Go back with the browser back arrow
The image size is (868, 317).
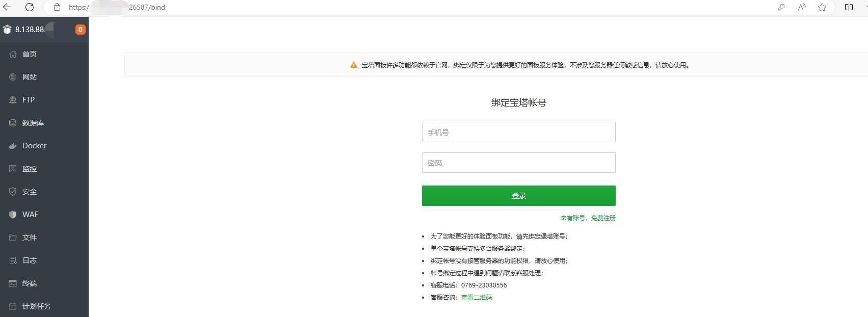(x=7, y=7)
